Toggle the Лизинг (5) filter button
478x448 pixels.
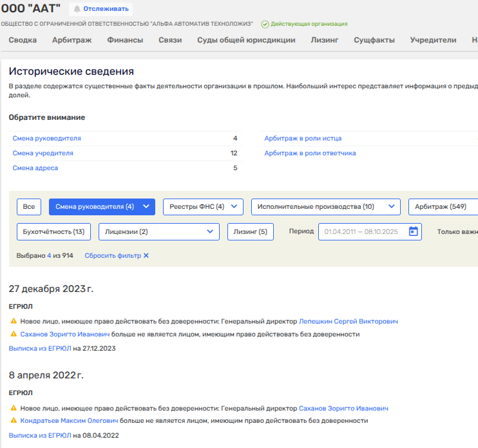pyautogui.click(x=251, y=231)
